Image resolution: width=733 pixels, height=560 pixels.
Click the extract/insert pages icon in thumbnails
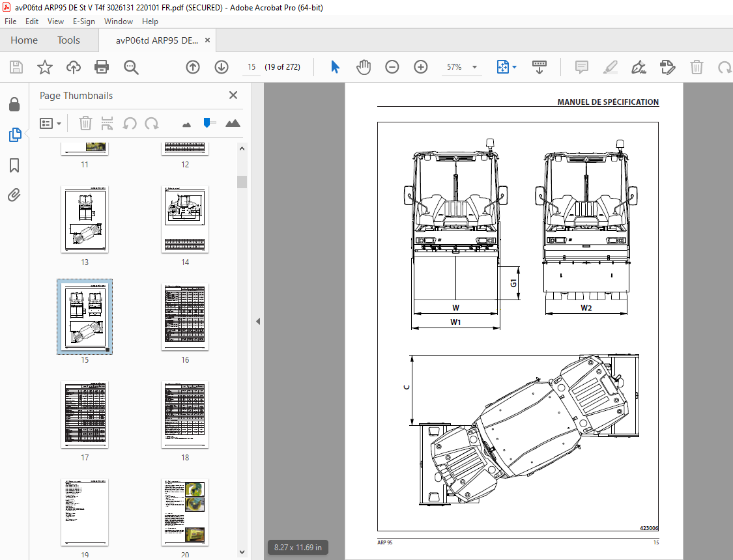click(x=107, y=123)
